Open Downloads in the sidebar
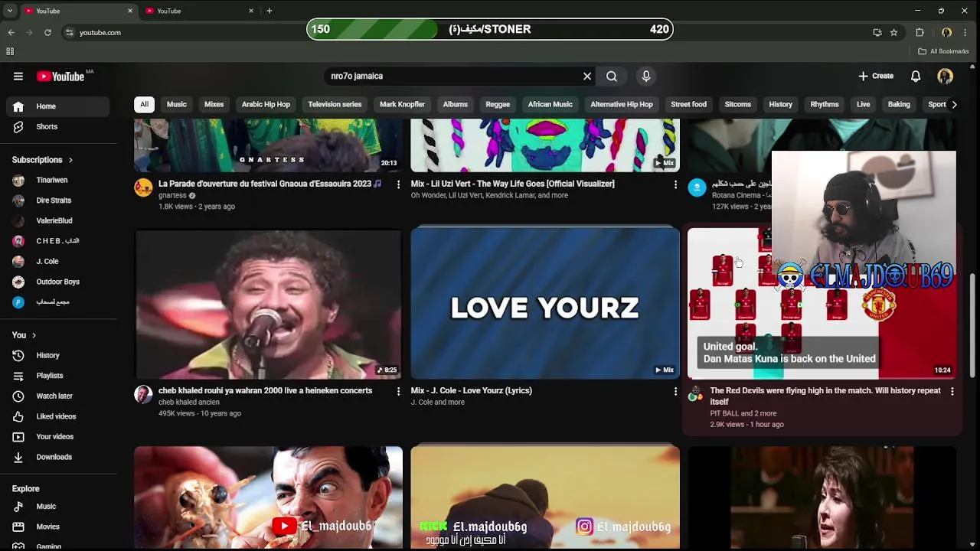The width and height of the screenshot is (980, 551). click(x=59, y=457)
